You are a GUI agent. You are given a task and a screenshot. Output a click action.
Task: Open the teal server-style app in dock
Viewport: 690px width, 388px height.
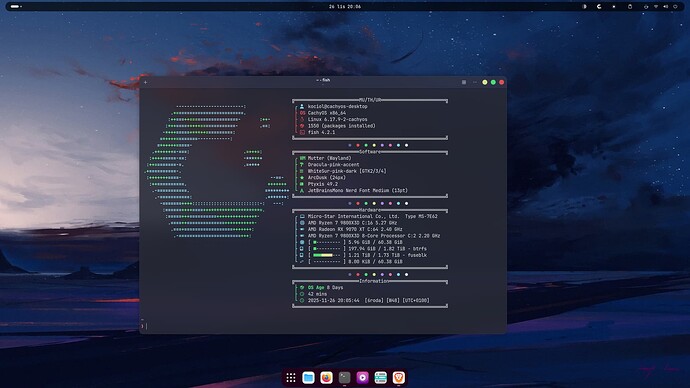click(381, 377)
